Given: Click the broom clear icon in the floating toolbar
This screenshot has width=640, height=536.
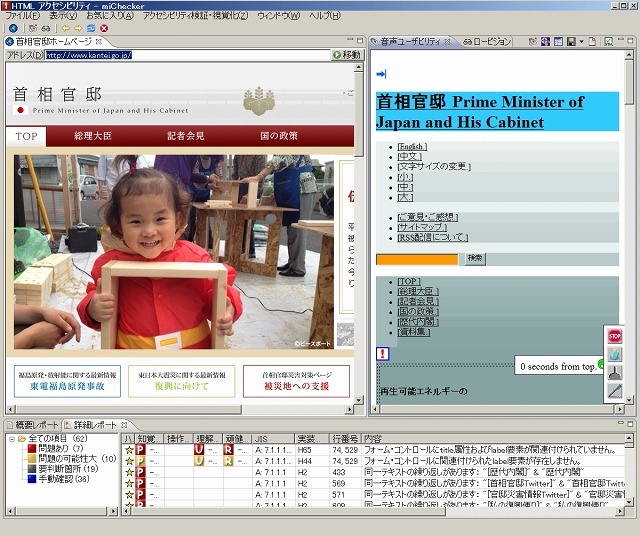Looking at the screenshot, I should coord(615,372).
